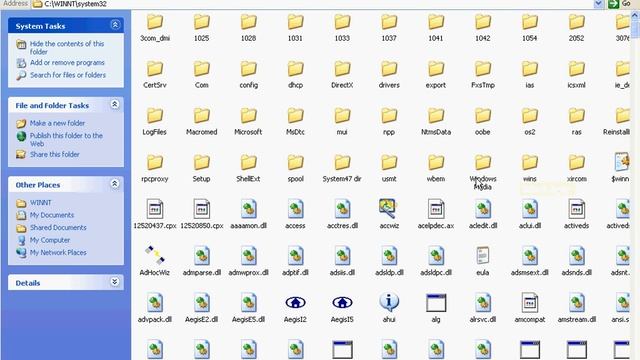The width and height of the screenshot is (640, 360).
Task: Select the 12520437.cpx file icon
Action: (x=155, y=209)
